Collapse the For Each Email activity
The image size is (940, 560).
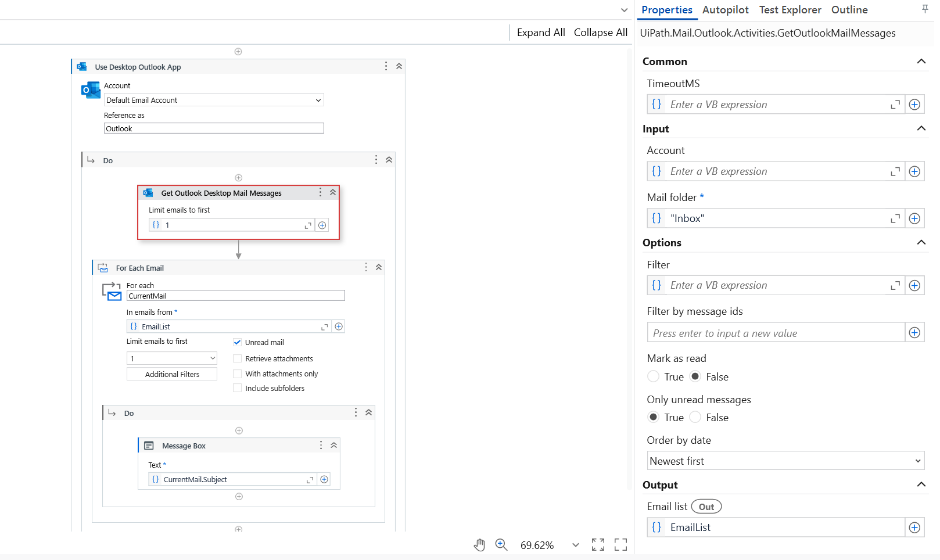(x=379, y=267)
